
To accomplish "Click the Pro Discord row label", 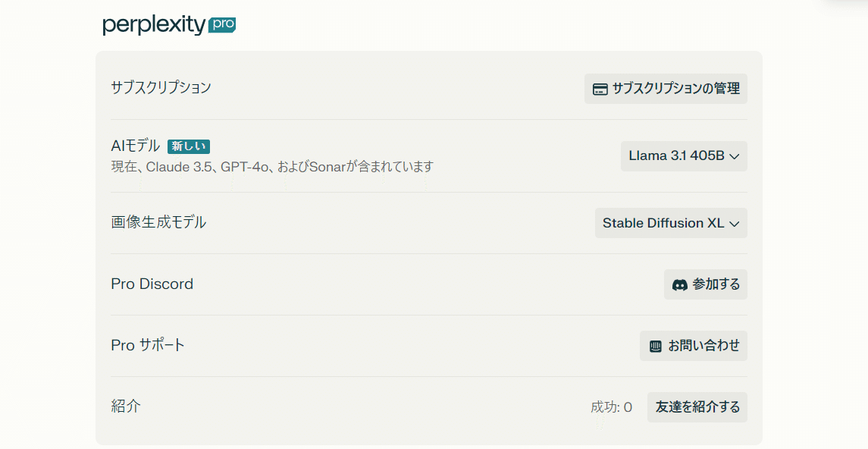I will coord(152,284).
